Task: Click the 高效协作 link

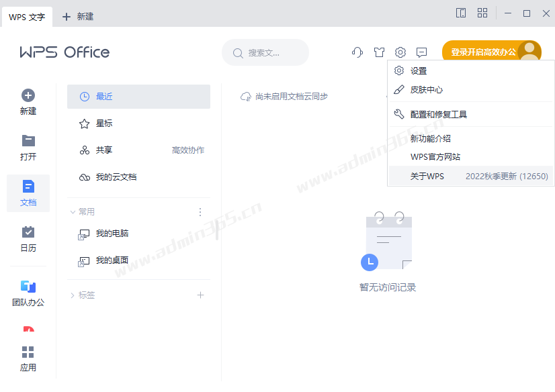Action: tap(188, 150)
